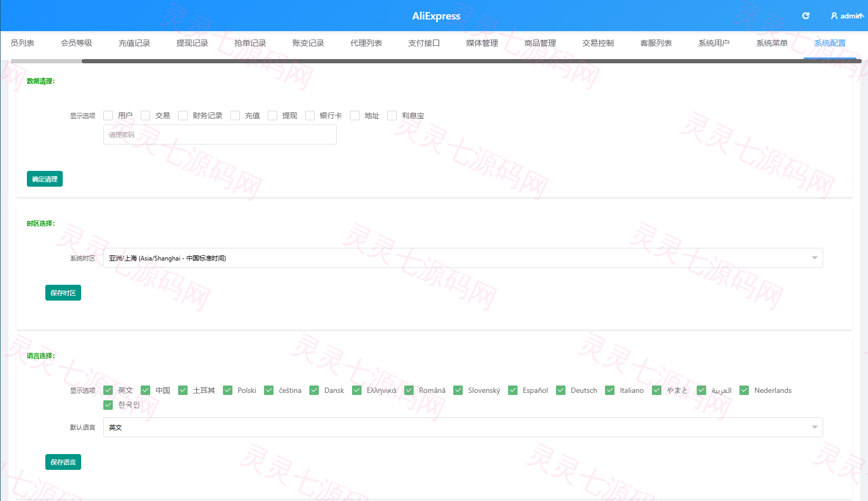Viewport: 868px width, 501px height.
Task: Uncheck the Ελληνικά language checkbox
Action: [x=357, y=390]
